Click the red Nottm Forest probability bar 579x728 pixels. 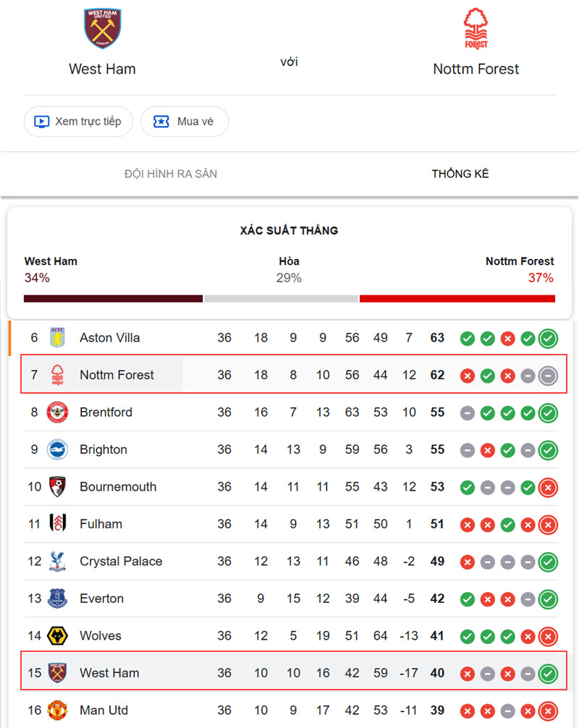(x=457, y=299)
